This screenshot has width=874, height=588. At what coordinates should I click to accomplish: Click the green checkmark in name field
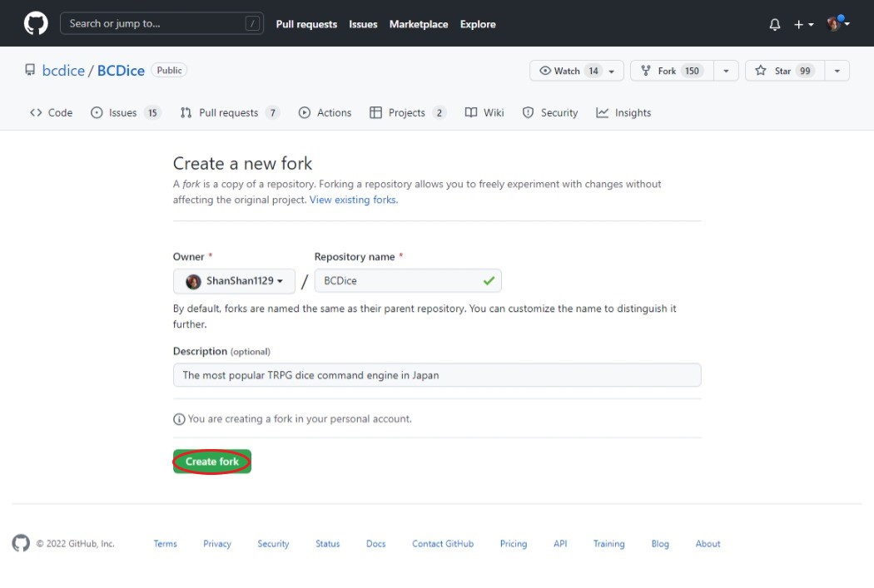(489, 280)
